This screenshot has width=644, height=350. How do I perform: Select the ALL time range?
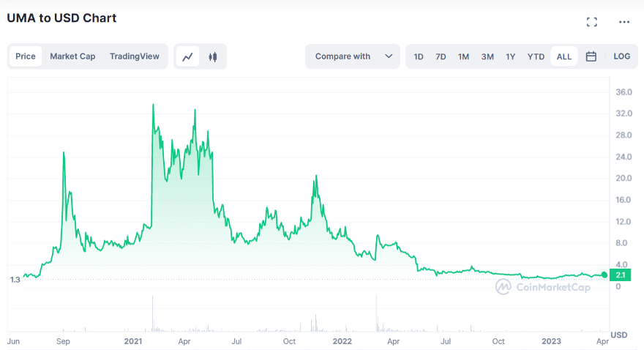pos(564,56)
